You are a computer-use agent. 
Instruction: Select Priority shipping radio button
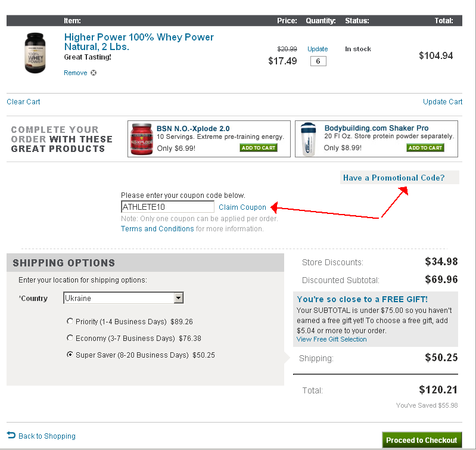70,322
